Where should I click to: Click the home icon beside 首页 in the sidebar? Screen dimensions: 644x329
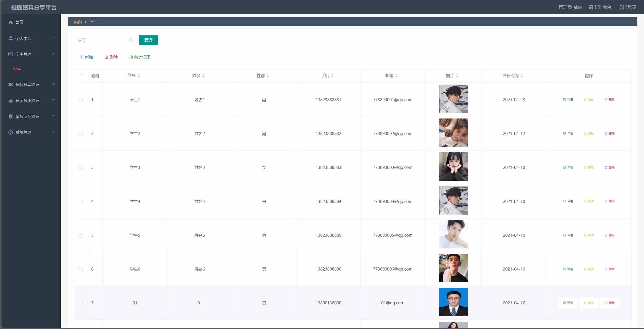tap(10, 22)
